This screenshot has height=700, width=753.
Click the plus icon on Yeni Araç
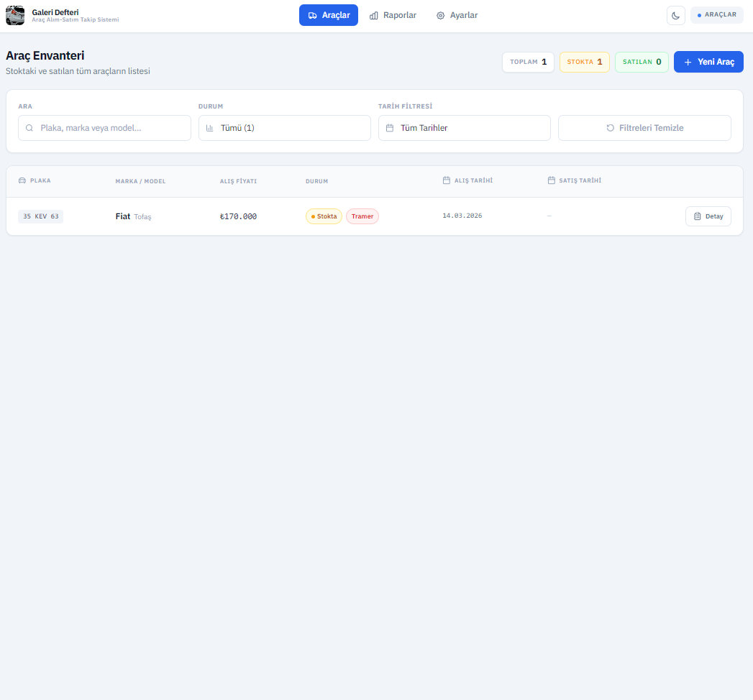pos(688,63)
